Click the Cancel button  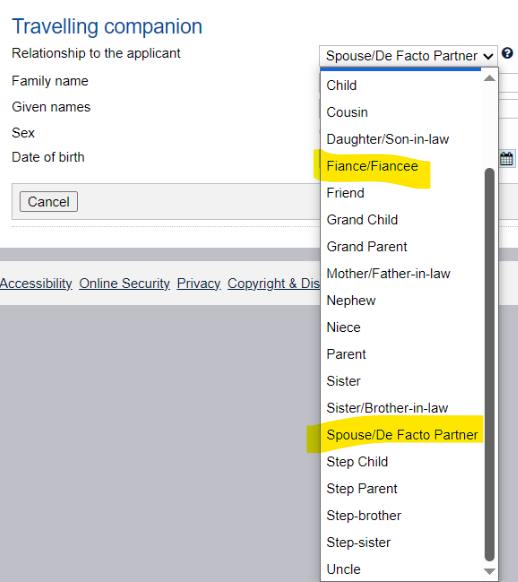point(49,202)
